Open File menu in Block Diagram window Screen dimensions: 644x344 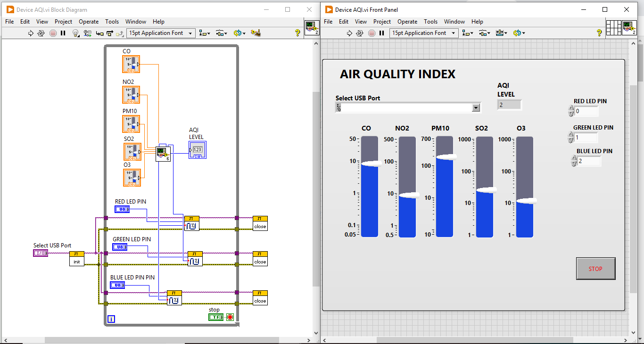(x=9, y=22)
